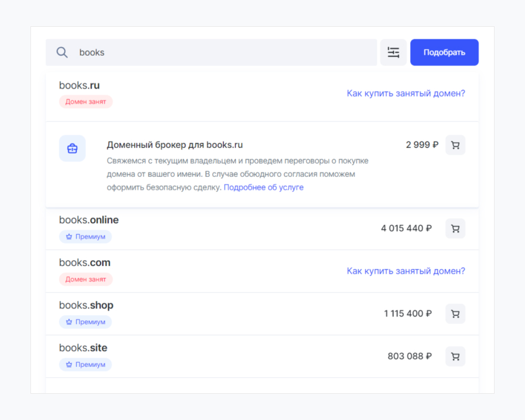Click the 'Доменный брокер для books.ru' heading

coord(174,145)
